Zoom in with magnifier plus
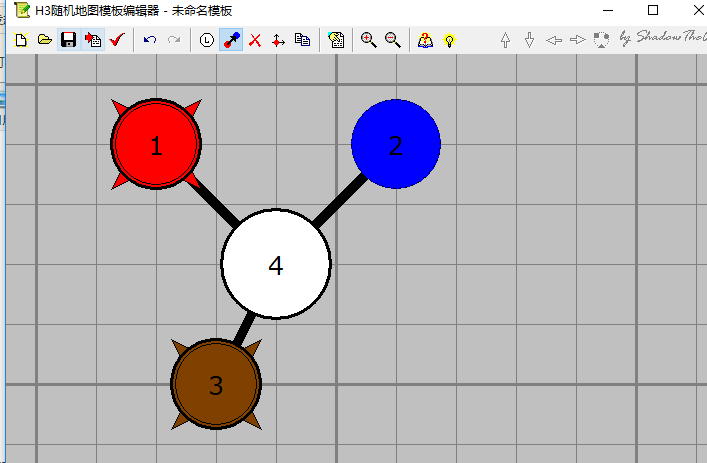 point(368,40)
